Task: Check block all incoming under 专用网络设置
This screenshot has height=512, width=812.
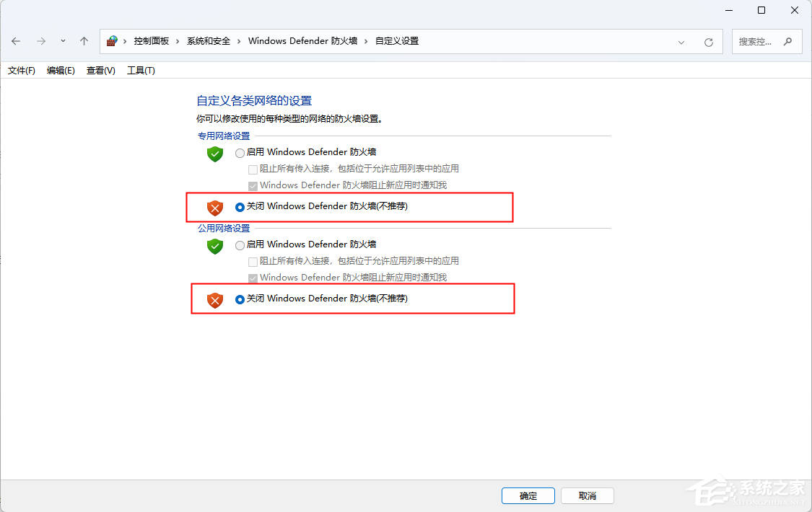Action: tap(253, 169)
